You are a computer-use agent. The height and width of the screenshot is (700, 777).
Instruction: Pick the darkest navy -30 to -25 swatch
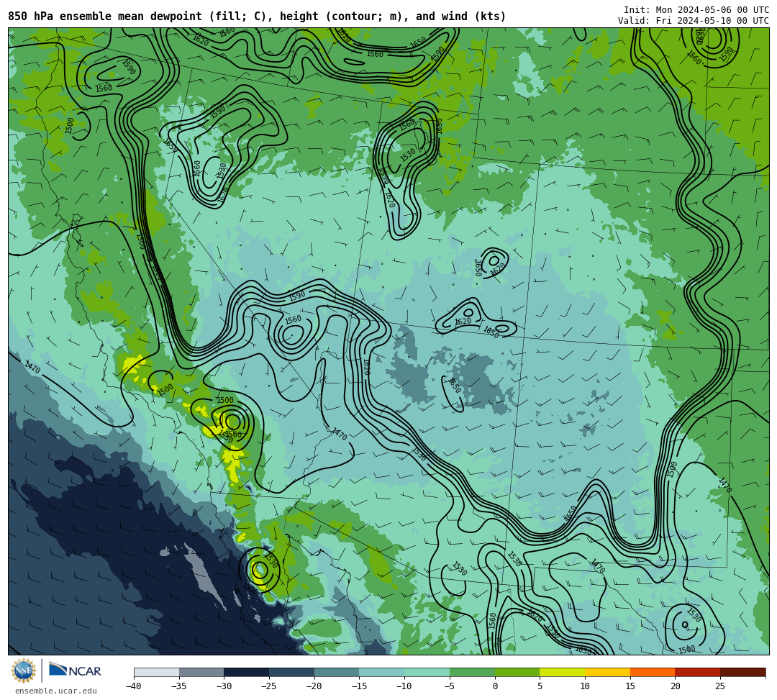[x=247, y=672]
